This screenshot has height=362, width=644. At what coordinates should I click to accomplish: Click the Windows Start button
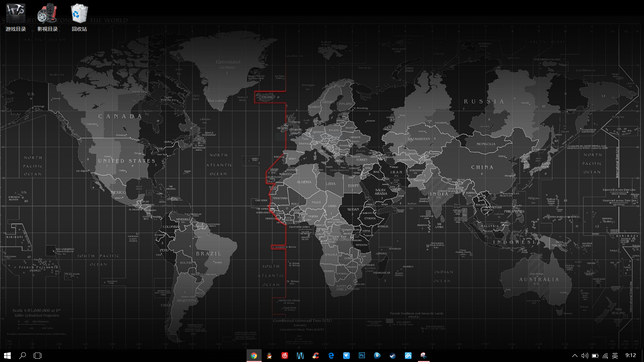(7, 356)
